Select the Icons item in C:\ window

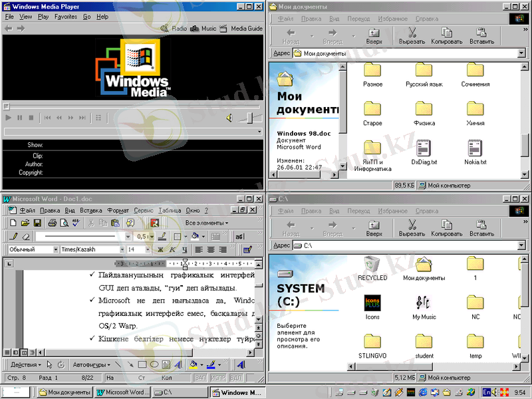372,307
